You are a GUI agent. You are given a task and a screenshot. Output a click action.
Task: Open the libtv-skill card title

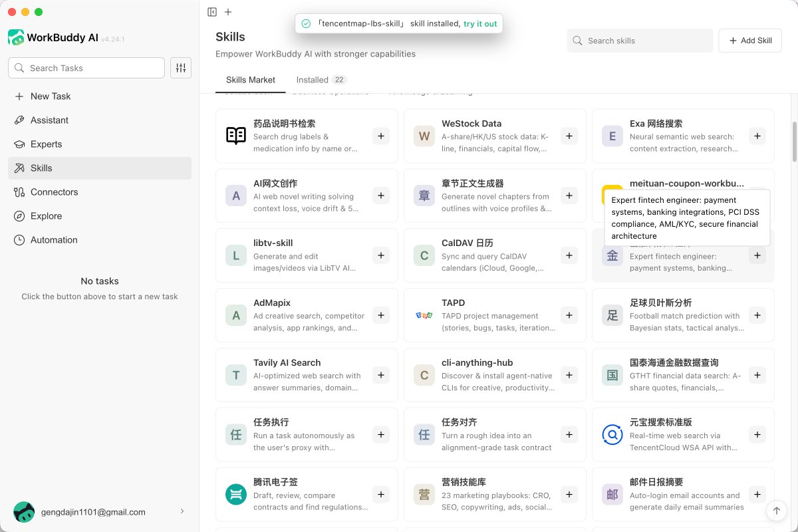(x=273, y=243)
